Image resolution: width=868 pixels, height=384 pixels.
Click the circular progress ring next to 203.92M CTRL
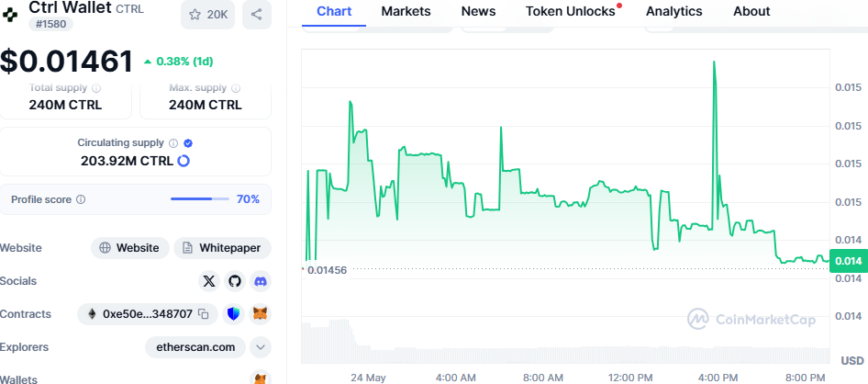tap(184, 161)
